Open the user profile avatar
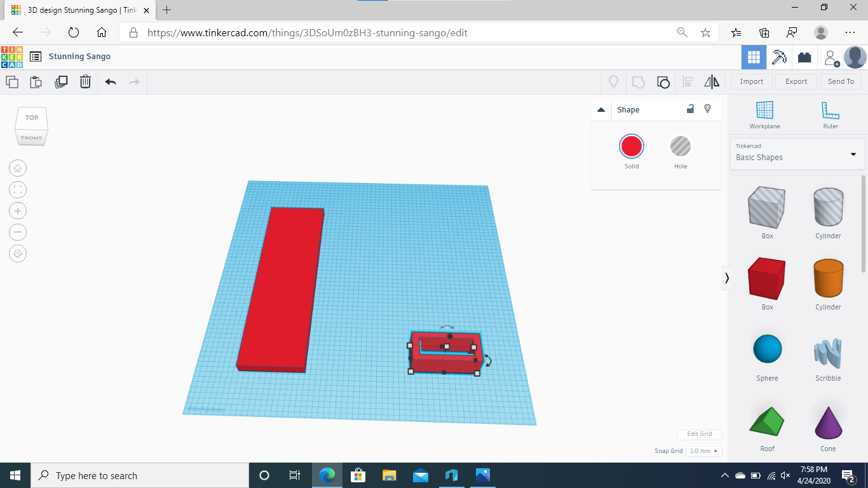Viewport: 868px width, 488px height. (855, 57)
